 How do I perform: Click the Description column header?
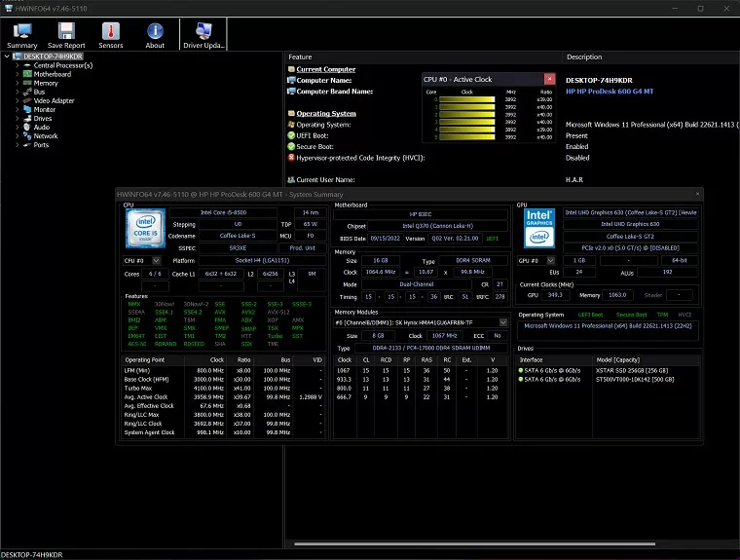click(x=650, y=56)
